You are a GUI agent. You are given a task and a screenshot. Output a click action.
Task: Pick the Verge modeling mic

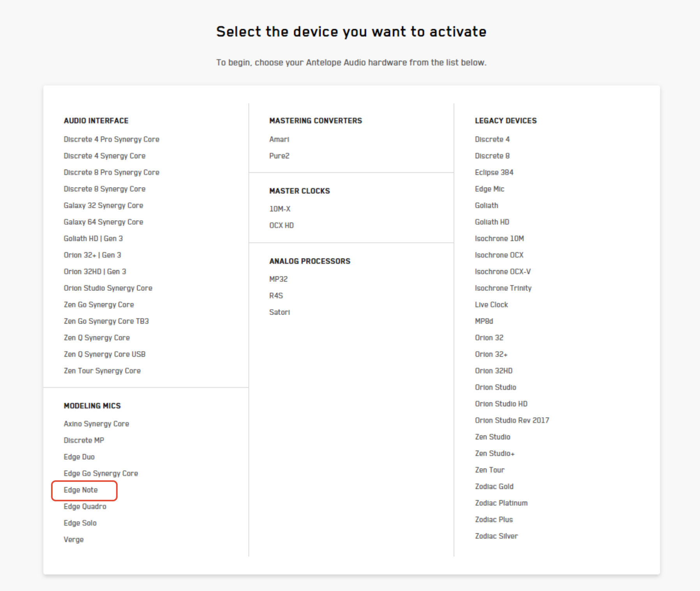point(74,540)
